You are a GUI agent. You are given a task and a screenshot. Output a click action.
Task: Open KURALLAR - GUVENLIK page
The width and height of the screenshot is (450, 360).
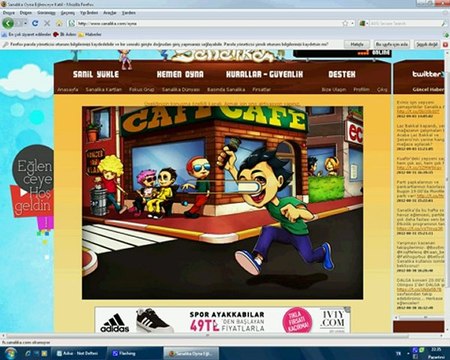tap(264, 74)
